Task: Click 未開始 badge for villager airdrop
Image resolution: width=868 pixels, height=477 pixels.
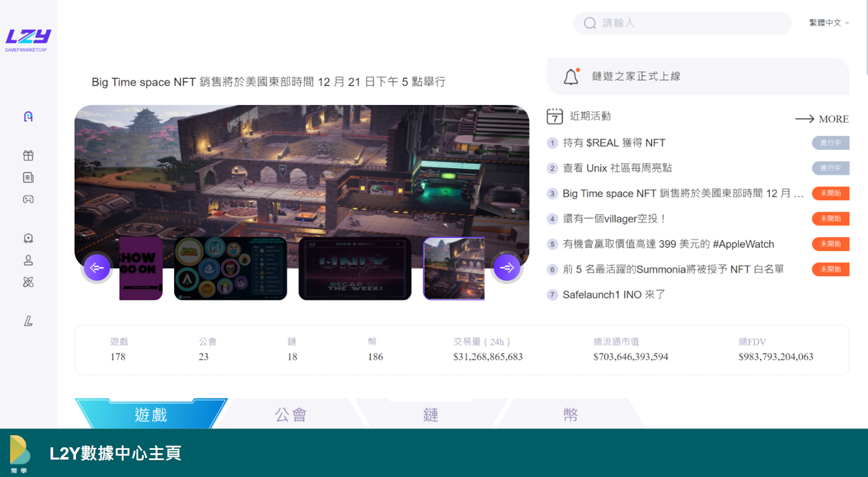Action: [831, 218]
